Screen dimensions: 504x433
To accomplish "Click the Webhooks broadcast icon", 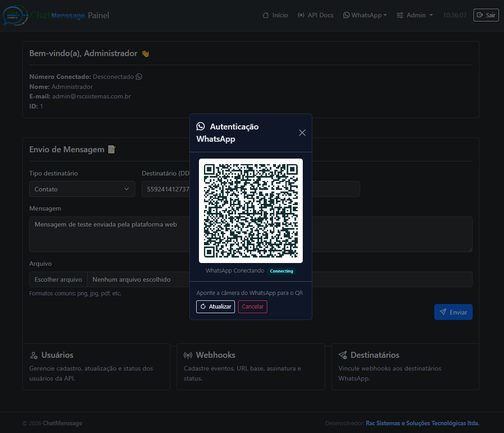I will (x=188, y=355).
